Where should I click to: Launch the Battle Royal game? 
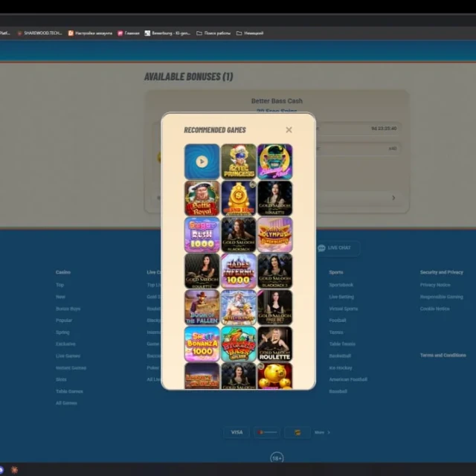202,199
